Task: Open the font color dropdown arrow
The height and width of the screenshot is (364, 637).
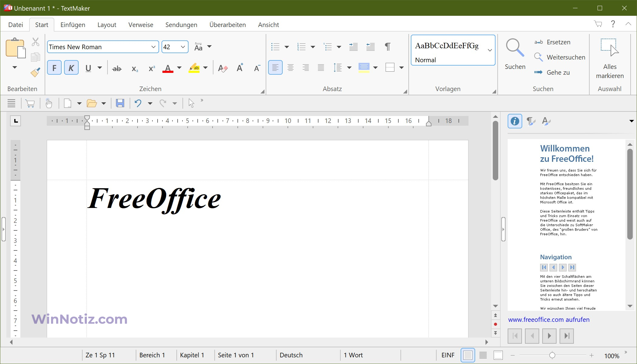Action: pos(179,68)
